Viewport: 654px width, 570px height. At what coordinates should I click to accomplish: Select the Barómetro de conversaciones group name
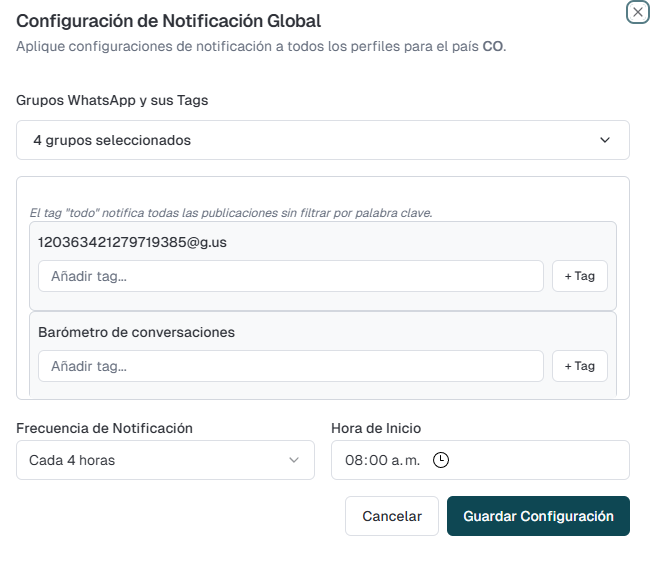tap(136, 332)
